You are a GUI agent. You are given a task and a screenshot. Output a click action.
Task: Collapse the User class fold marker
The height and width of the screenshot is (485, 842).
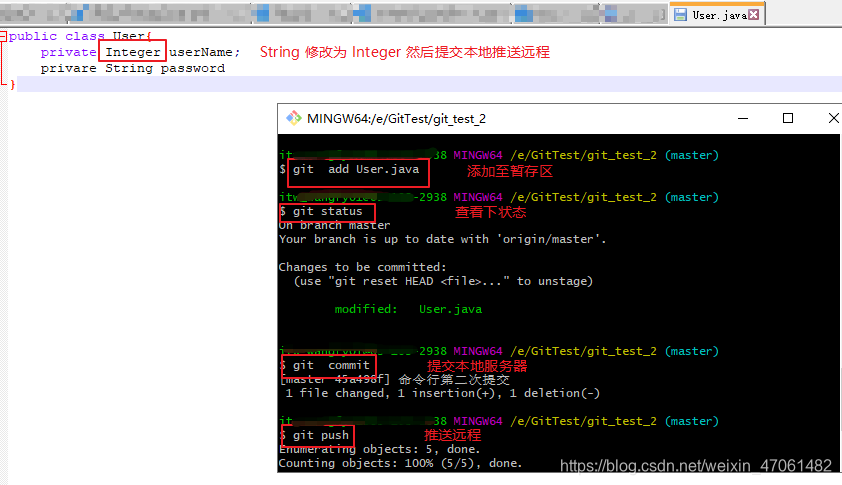(3, 37)
